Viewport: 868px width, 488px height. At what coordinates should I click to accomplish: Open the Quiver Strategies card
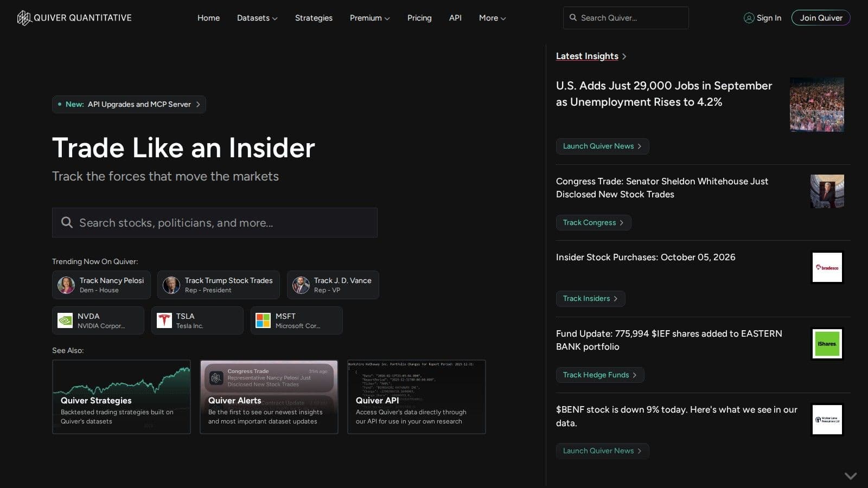pos(122,397)
